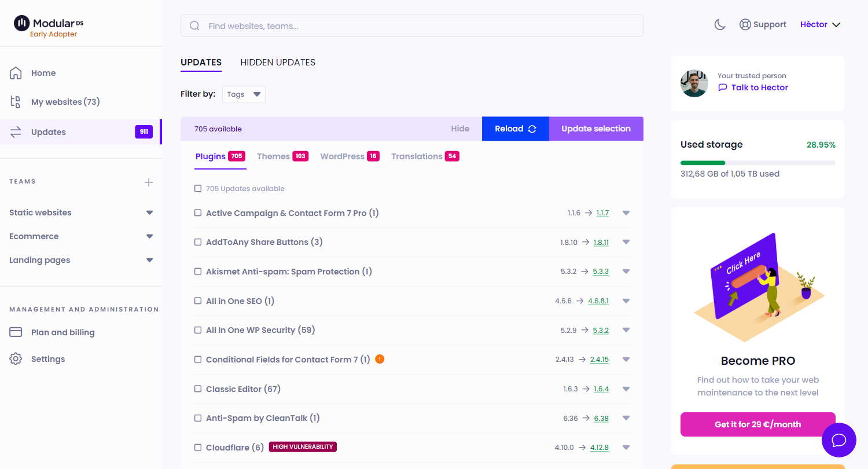Click the Plan and billing card icon
The width and height of the screenshot is (868, 469).
point(16,332)
